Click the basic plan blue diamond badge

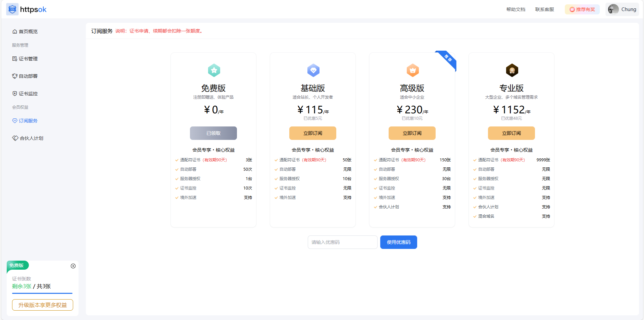pyautogui.click(x=313, y=70)
